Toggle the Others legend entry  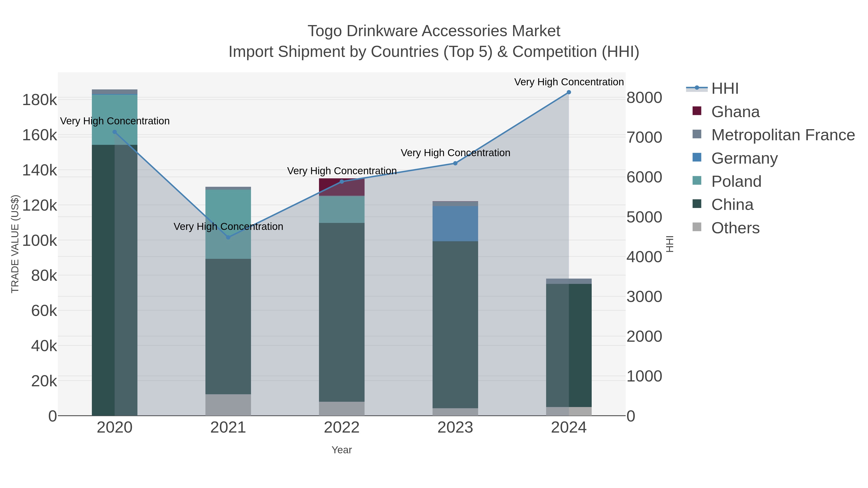[x=726, y=228]
